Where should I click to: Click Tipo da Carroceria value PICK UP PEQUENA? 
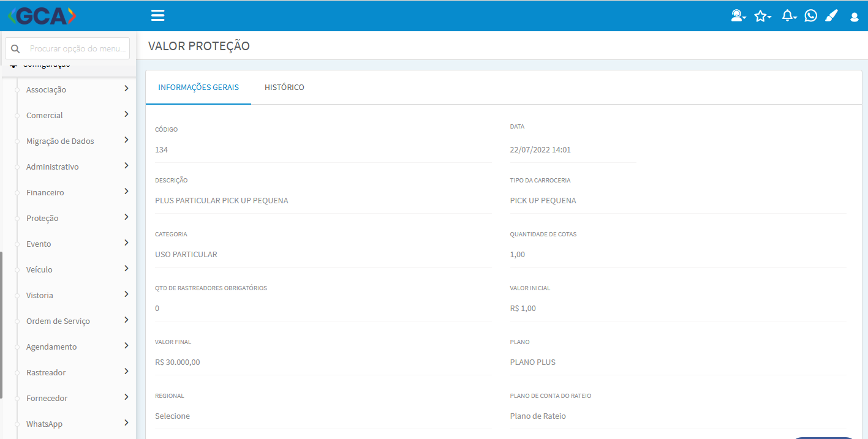coord(543,201)
